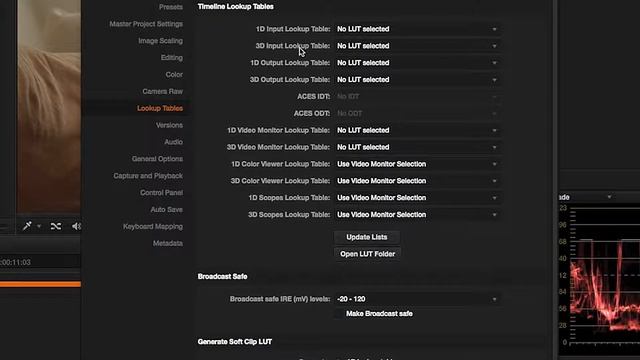Open 1D Video Monitor Lookup Table dropdown
This screenshot has width=640, height=360.
(x=418, y=130)
